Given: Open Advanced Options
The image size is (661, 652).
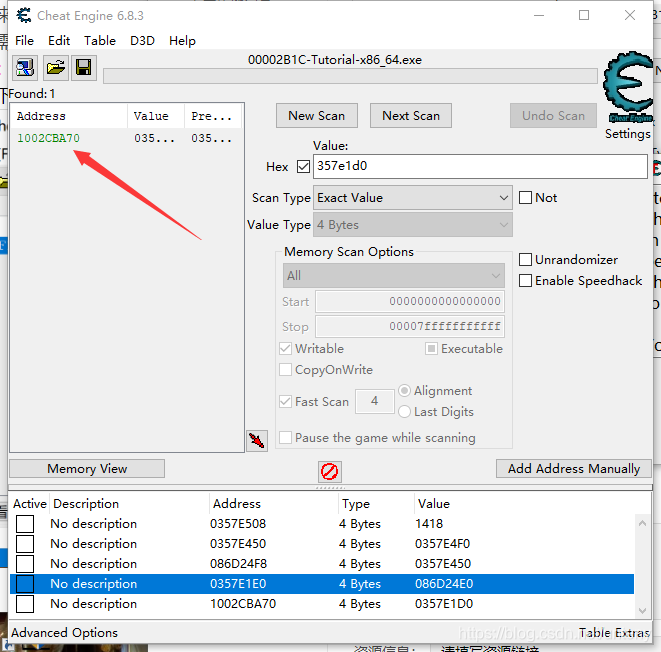Looking at the screenshot, I should click(64, 633).
